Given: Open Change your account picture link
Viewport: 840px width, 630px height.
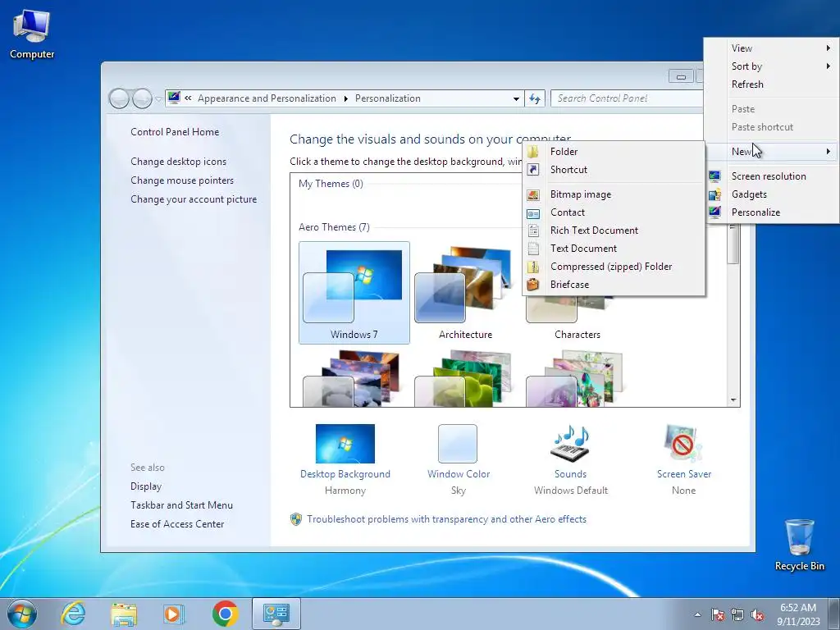Looking at the screenshot, I should 194,199.
